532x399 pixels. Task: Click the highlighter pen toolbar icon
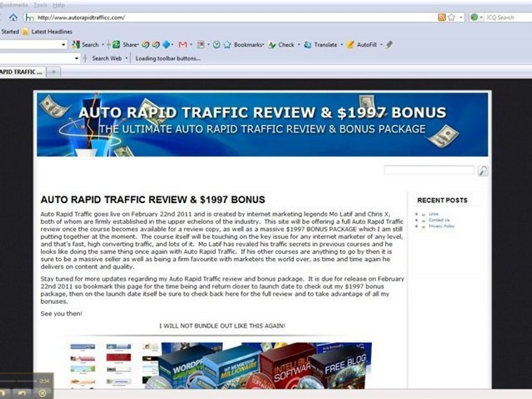pos(389,44)
